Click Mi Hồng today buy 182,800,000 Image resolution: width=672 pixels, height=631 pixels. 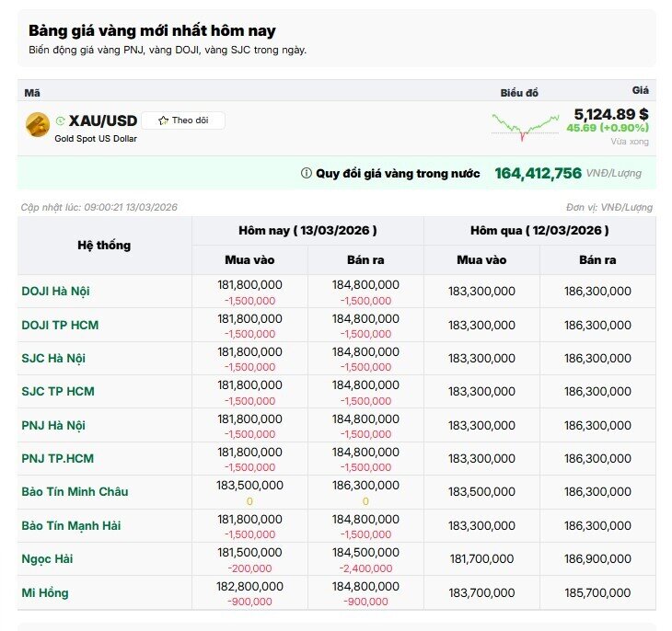249,587
